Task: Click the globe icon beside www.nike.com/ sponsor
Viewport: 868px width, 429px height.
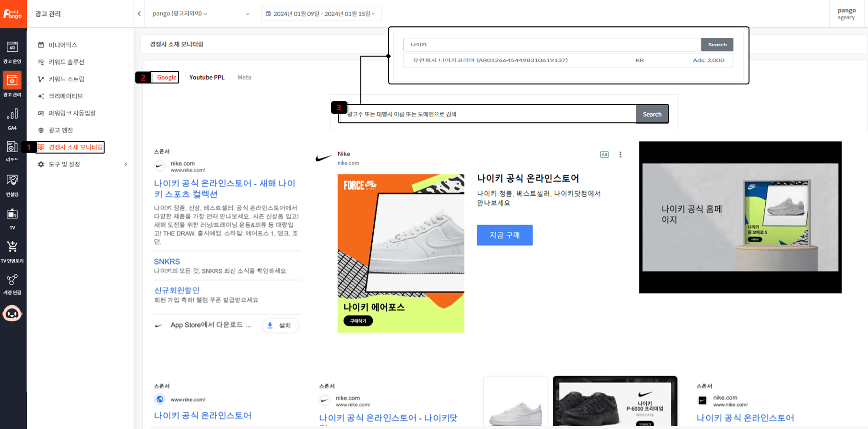Action: (160, 399)
